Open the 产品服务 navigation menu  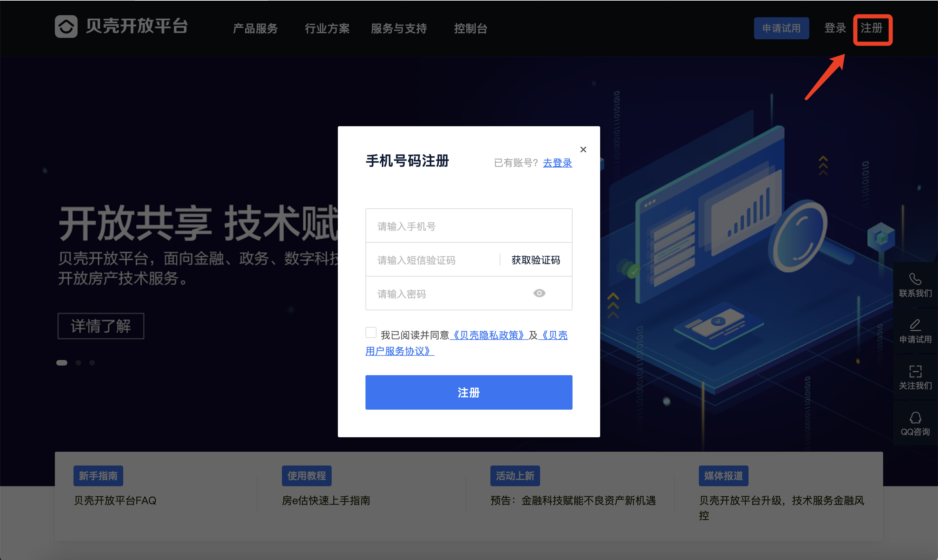pos(255,28)
